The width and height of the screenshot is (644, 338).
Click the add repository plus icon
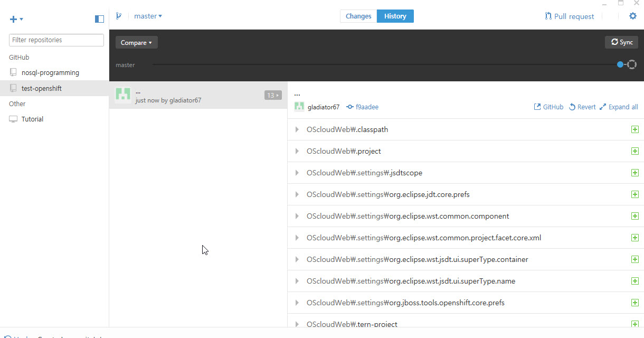point(14,20)
